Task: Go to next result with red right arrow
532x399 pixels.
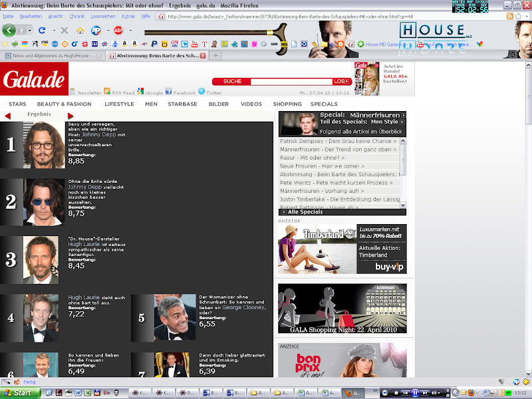Action: point(70,116)
